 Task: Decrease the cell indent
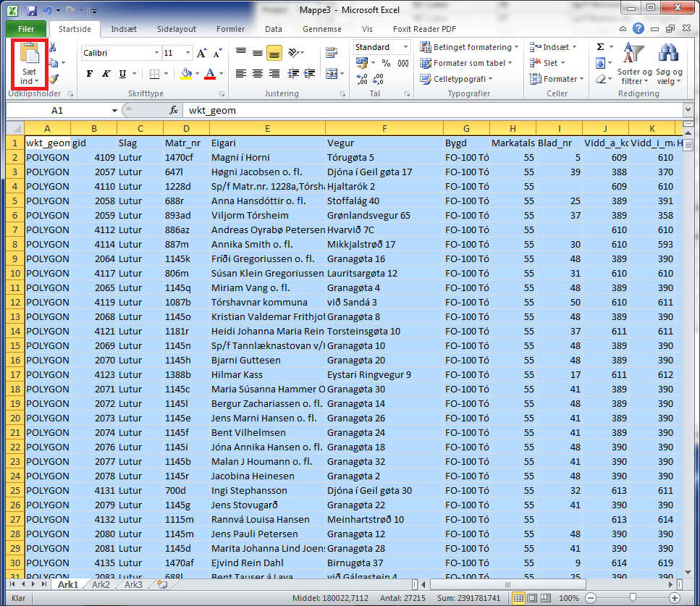pos(293,74)
